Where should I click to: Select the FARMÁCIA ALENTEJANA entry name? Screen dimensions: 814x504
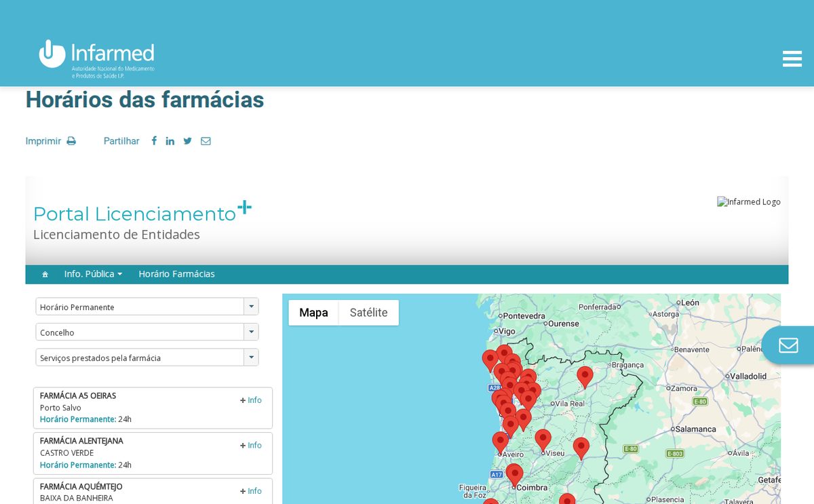tap(81, 441)
